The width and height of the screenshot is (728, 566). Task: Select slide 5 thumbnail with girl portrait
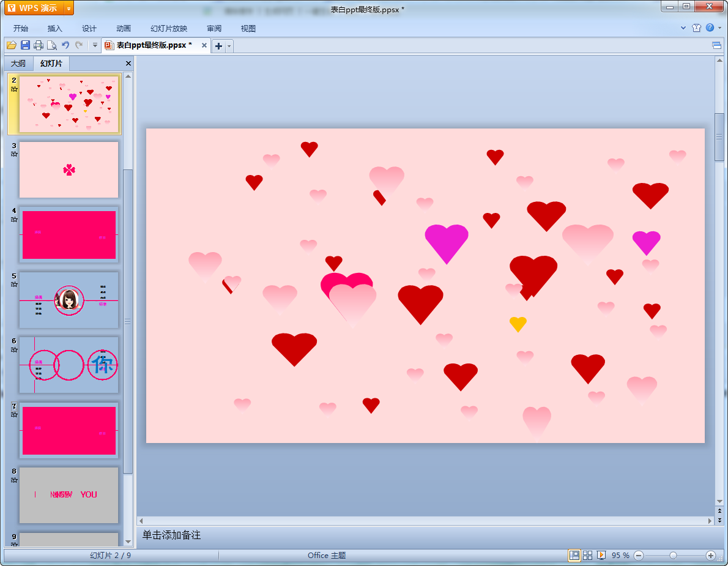(x=69, y=300)
